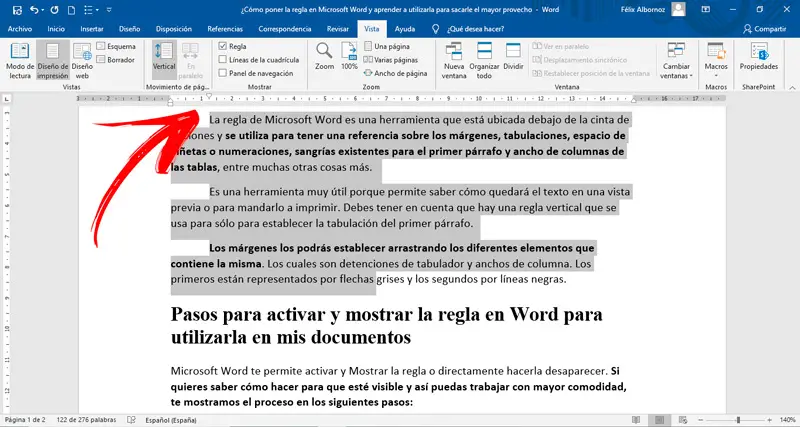Click Página 1 de 2 in status bar
This screenshot has height=427, width=800.
point(25,420)
